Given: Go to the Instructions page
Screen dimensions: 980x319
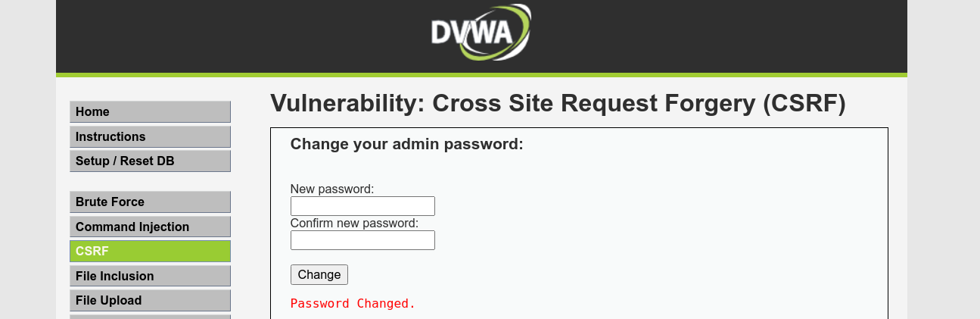Looking at the screenshot, I should [150, 137].
